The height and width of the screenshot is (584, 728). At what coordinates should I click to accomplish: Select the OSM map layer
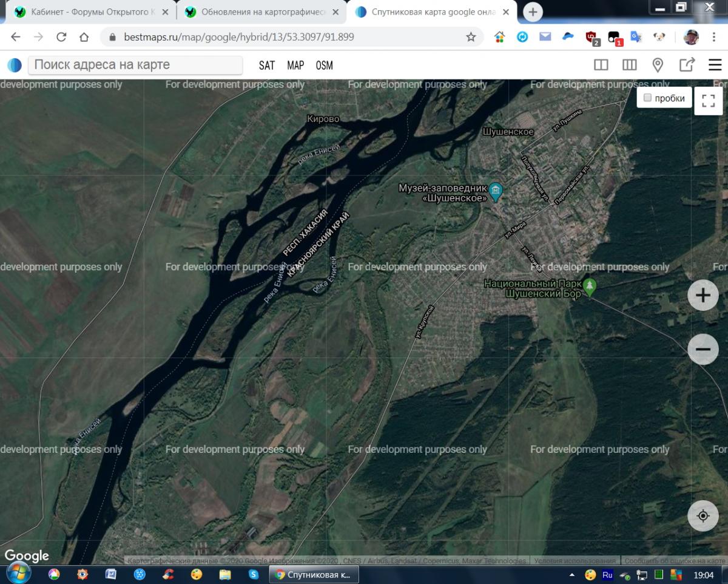[x=324, y=66]
